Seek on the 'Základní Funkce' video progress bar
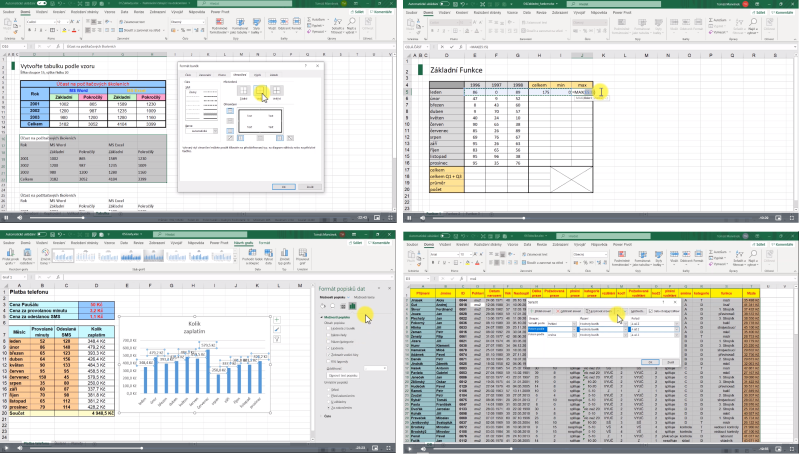This screenshot has height=454, width=799. click(594, 218)
